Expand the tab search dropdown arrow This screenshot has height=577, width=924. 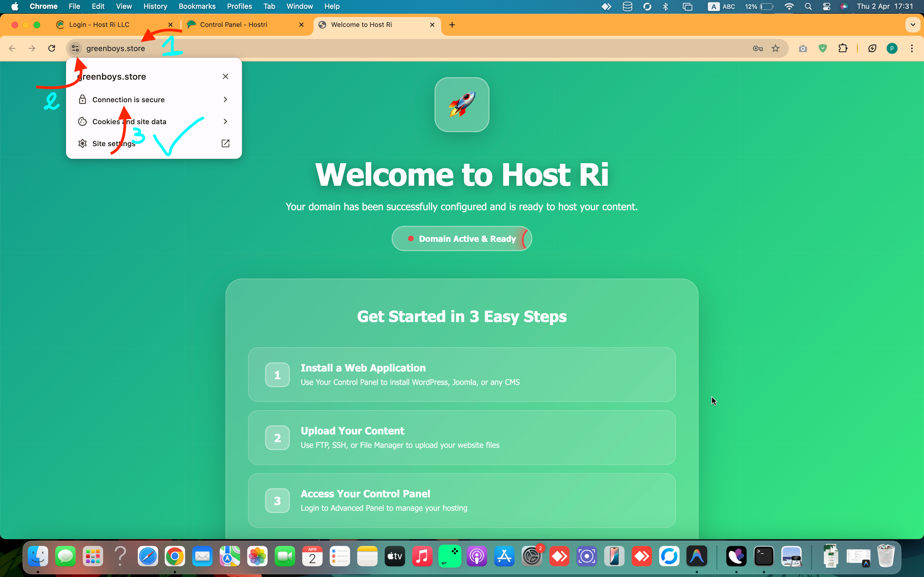(x=912, y=25)
